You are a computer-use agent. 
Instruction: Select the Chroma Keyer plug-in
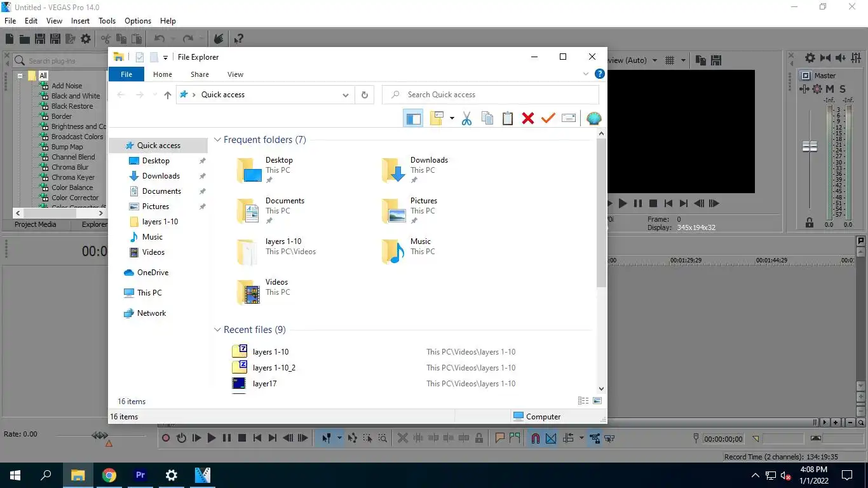(73, 177)
